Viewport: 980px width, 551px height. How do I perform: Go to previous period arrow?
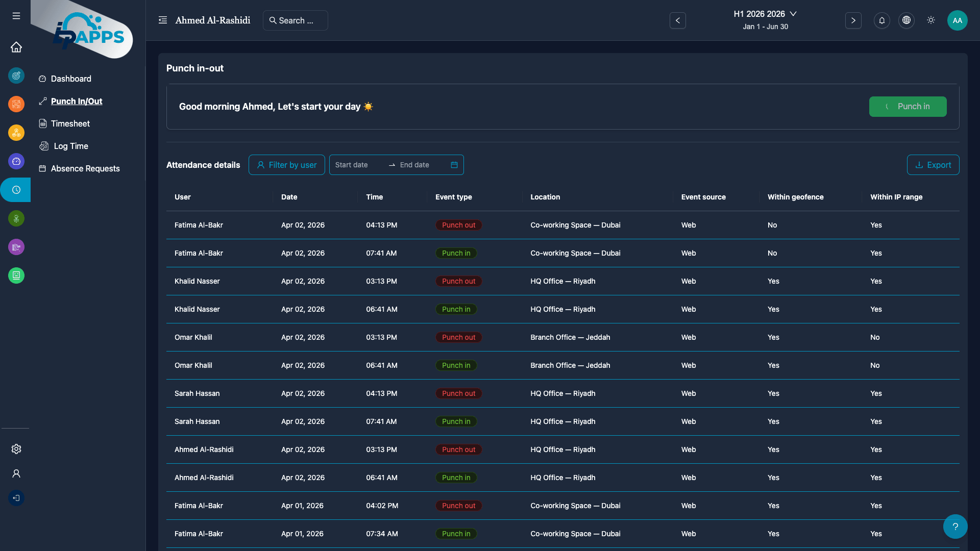pos(678,20)
